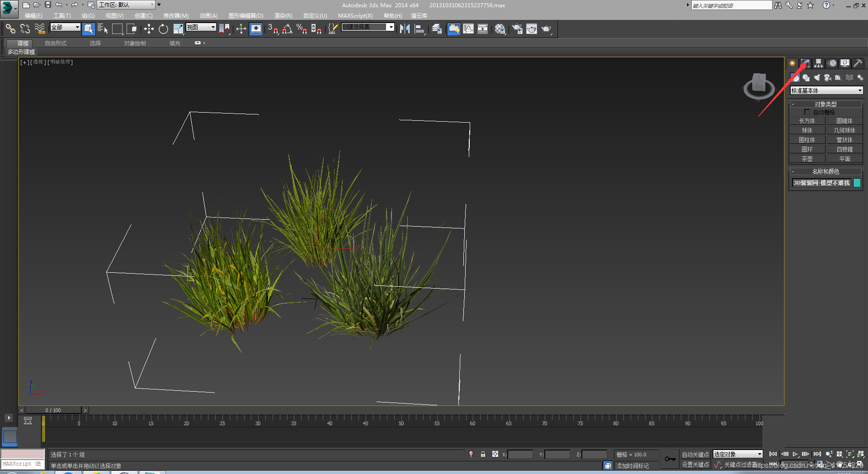The width and height of the screenshot is (868, 474).
Task: Open the Utilities hammer panel
Action: (x=858, y=63)
